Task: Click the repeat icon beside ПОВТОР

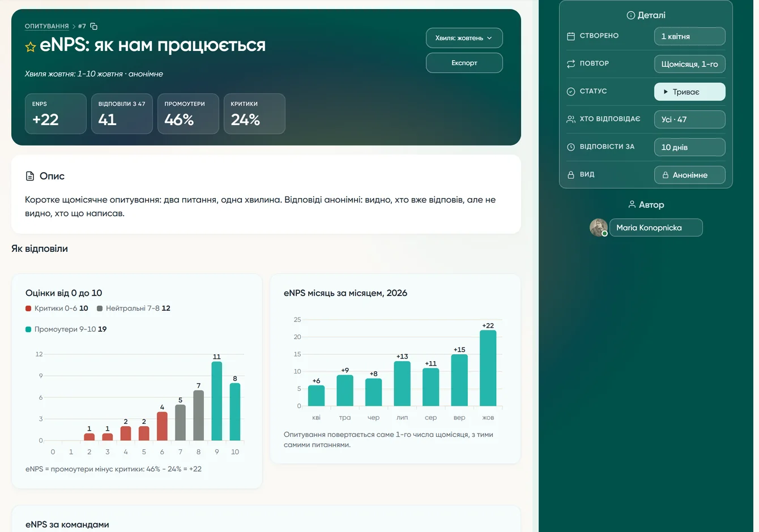Action: pos(571,64)
